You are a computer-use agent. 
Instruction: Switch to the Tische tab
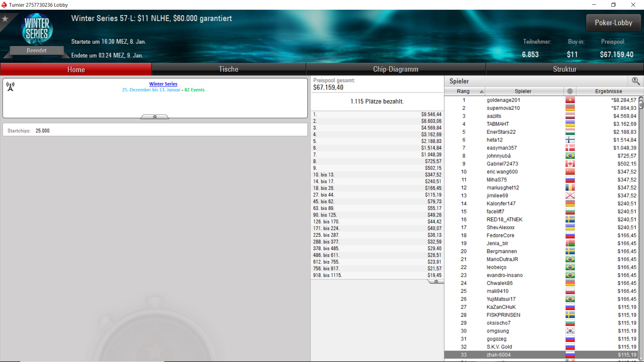[x=228, y=69]
